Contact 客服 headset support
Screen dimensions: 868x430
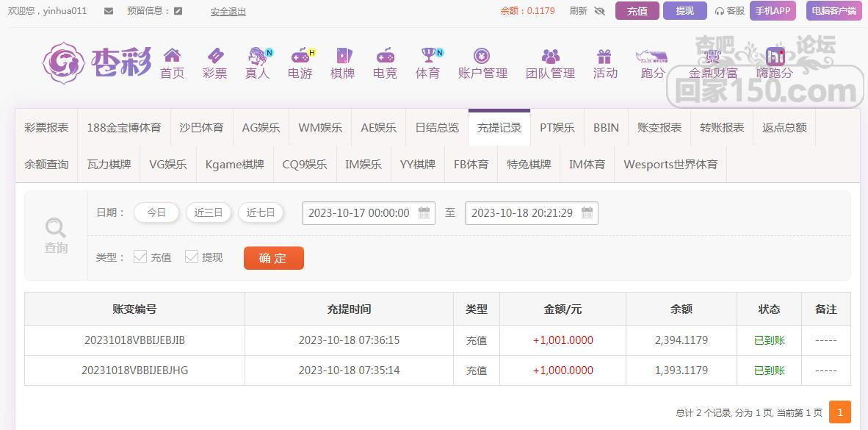730,10
